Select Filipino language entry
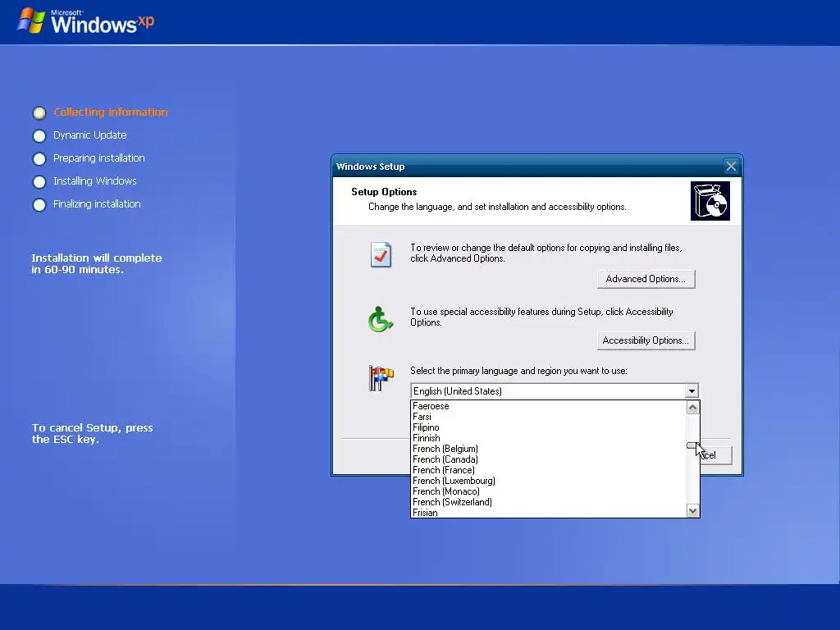 coord(549,427)
